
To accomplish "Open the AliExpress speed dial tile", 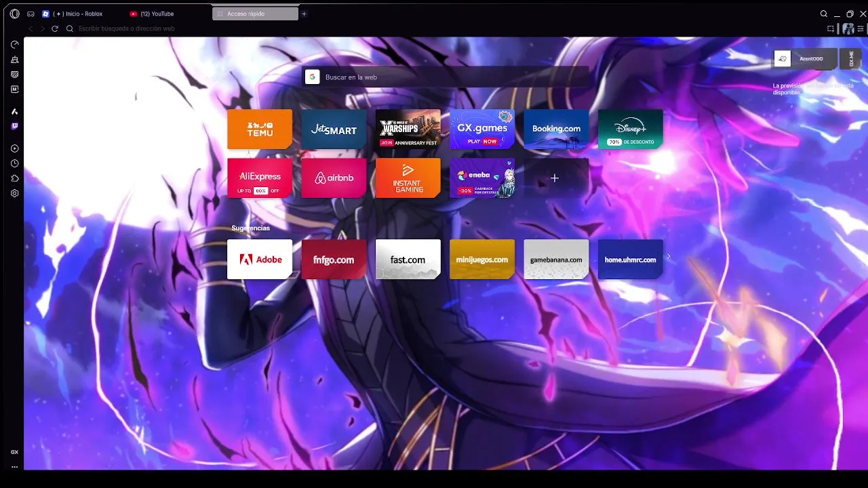I will pyautogui.click(x=260, y=178).
